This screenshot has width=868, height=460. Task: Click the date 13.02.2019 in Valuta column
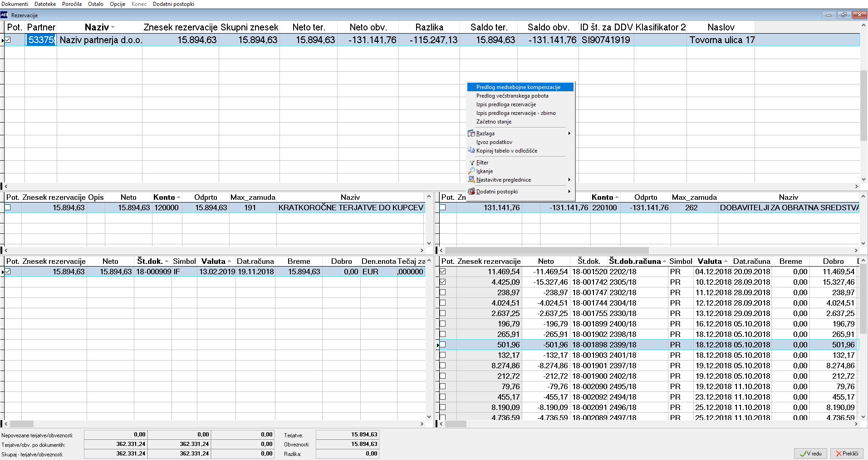click(217, 272)
